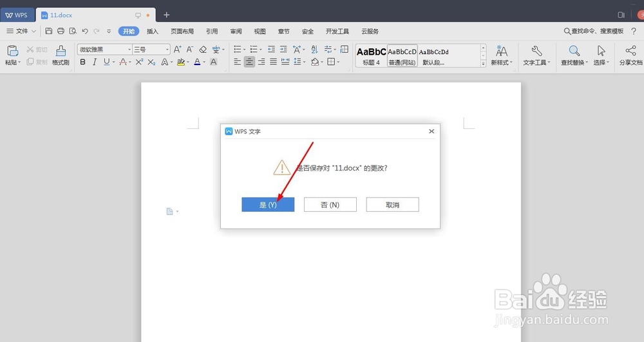The height and width of the screenshot is (342, 644).
Task: Click the decrease indent icon
Action: pyautogui.click(x=271, y=49)
